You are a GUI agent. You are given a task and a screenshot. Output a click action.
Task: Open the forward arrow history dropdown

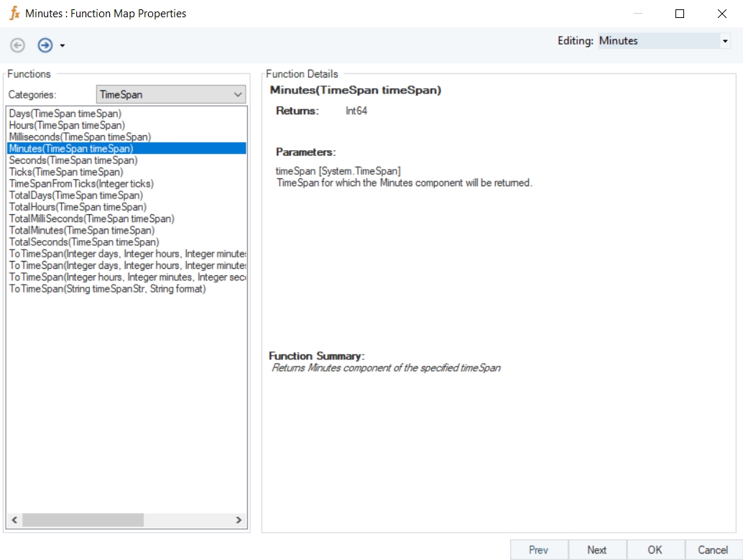[63, 46]
